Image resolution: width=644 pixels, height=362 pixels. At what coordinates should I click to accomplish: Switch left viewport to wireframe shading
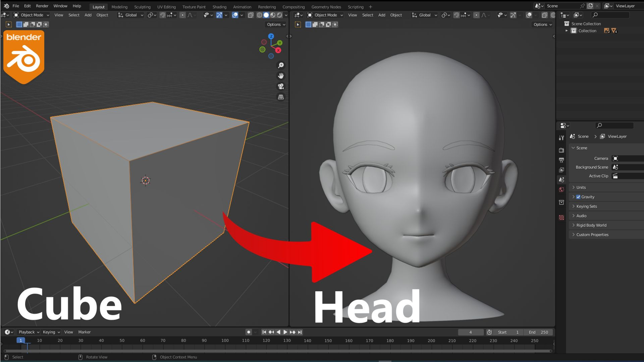point(259,15)
